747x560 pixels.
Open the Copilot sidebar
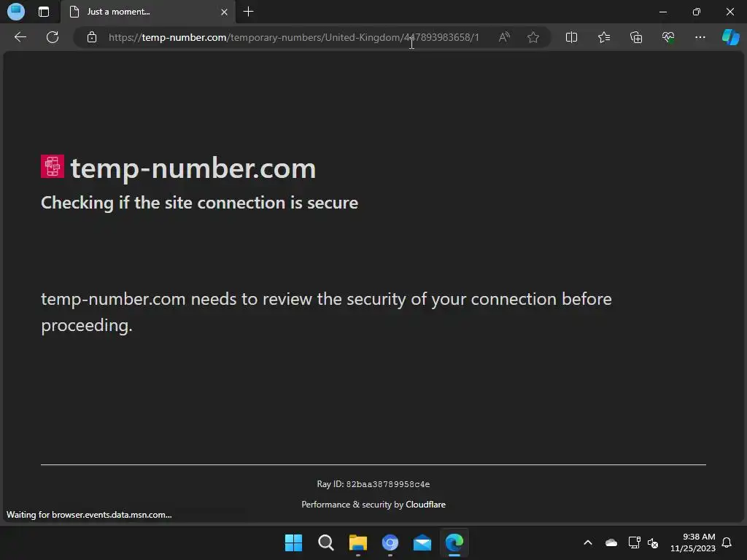pyautogui.click(x=730, y=37)
